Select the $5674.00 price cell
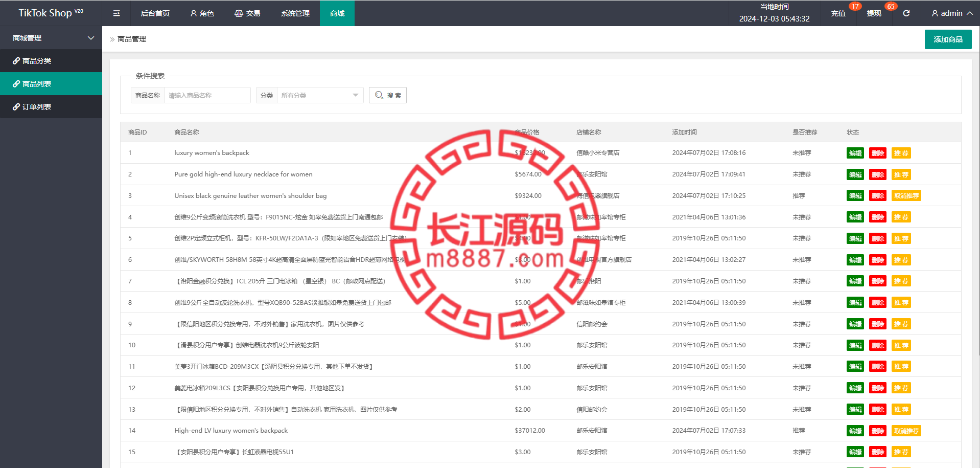The image size is (980, 468). pos(528,174)
